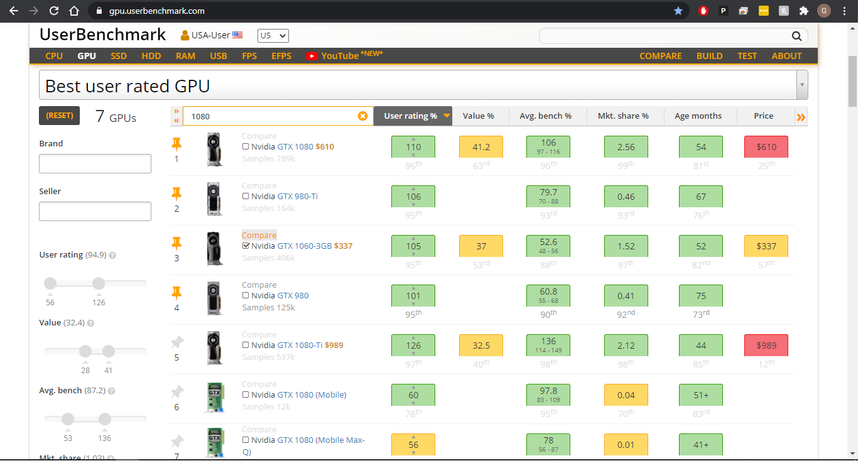
Task: Click the $610 price cell
Action: tap(766, 147)
